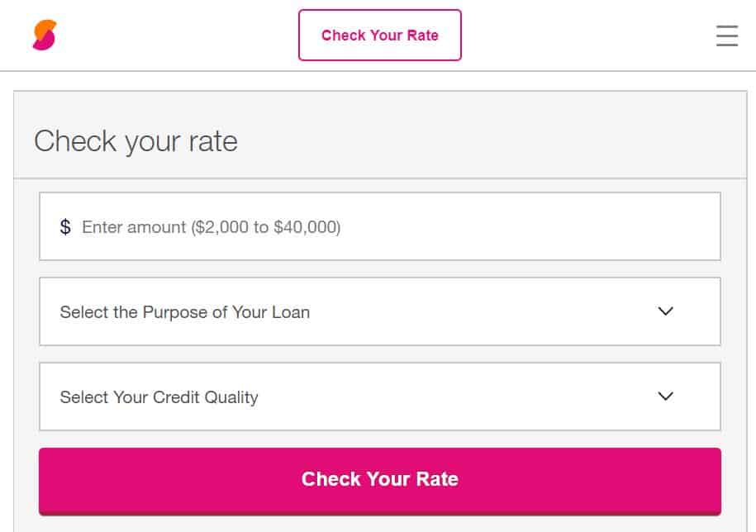Click the chevron on the credit quality dropdown

pos(664,397)
